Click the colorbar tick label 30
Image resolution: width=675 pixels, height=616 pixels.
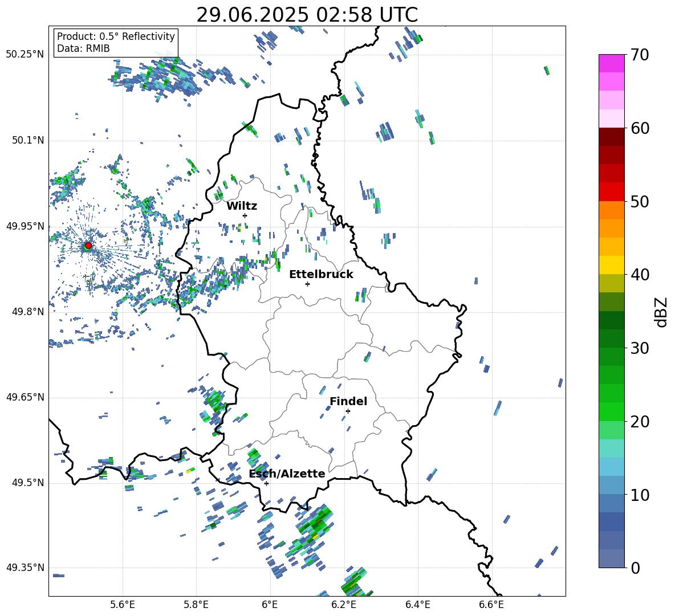point(640,348)
